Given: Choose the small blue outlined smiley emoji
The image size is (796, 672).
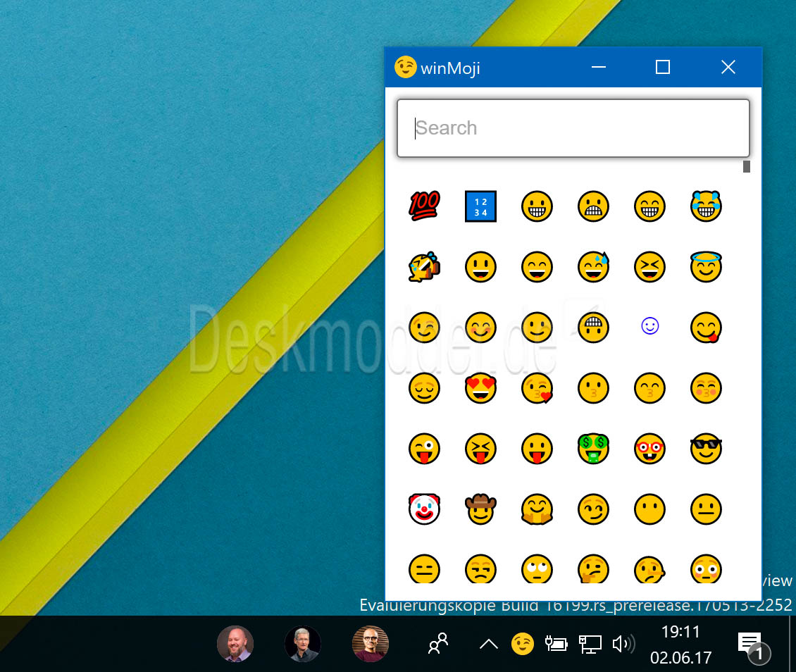Looking at the screenshot, I should 649,326.
